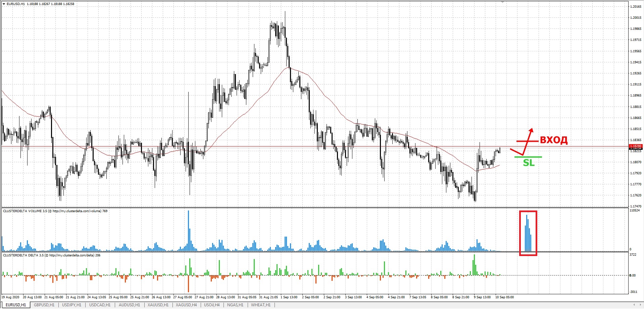Click the 3722 delta scale value
The height and width of the screenshot is (309, 644).
633,255
